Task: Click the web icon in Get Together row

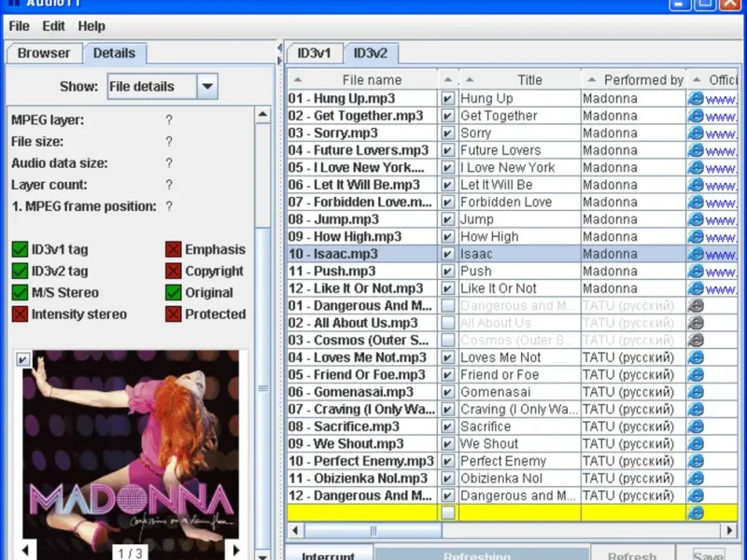Action: click(696, 116)
